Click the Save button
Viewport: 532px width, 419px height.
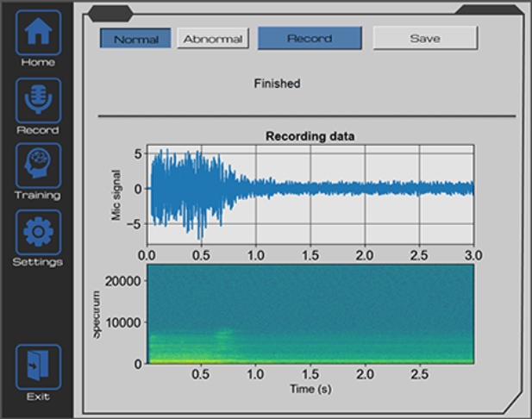click(424, 38)
